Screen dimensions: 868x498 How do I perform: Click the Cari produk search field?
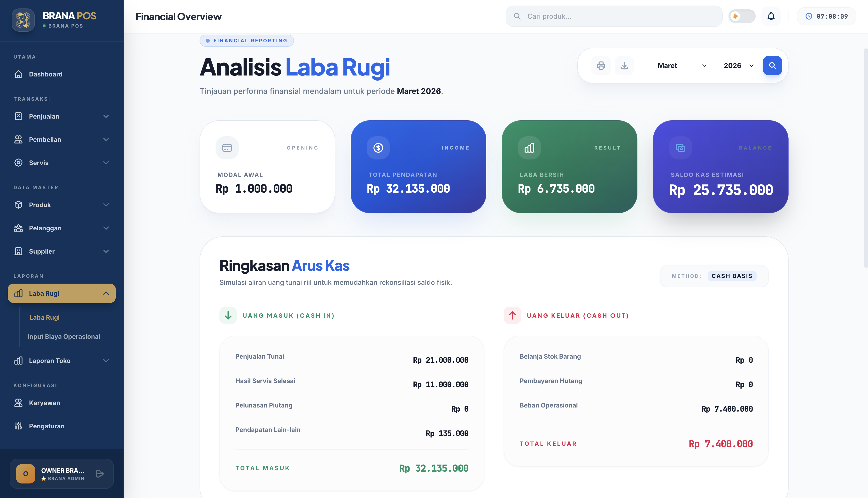point(614,16)
